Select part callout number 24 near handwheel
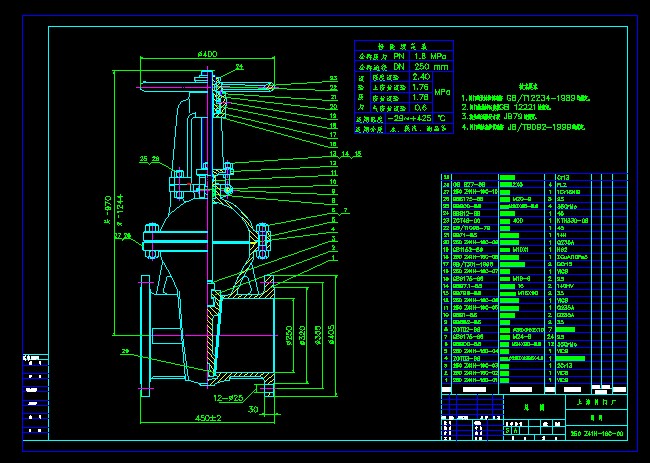This screenshot has height=463, width=650. (239, 66)
